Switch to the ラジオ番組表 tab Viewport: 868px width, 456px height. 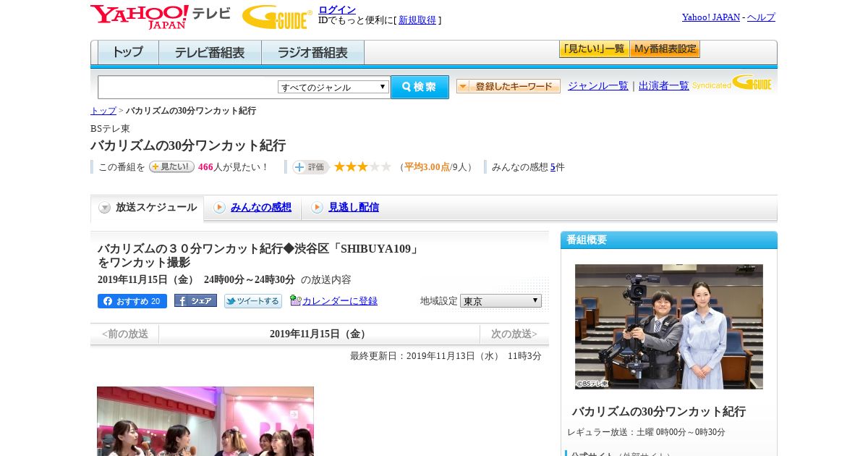[x=312, y=53]
